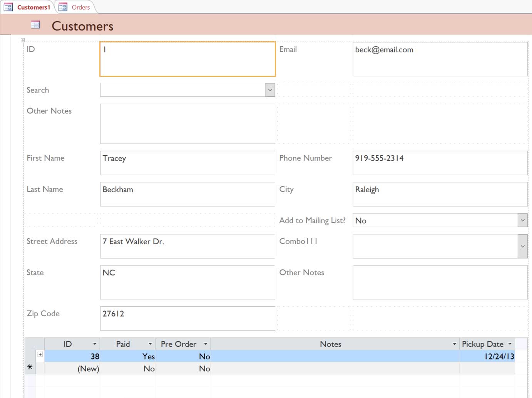The width and height of the screenshot is (532, 398).
Task: Click the Paid cell in the new row
Action: [128, 369]
